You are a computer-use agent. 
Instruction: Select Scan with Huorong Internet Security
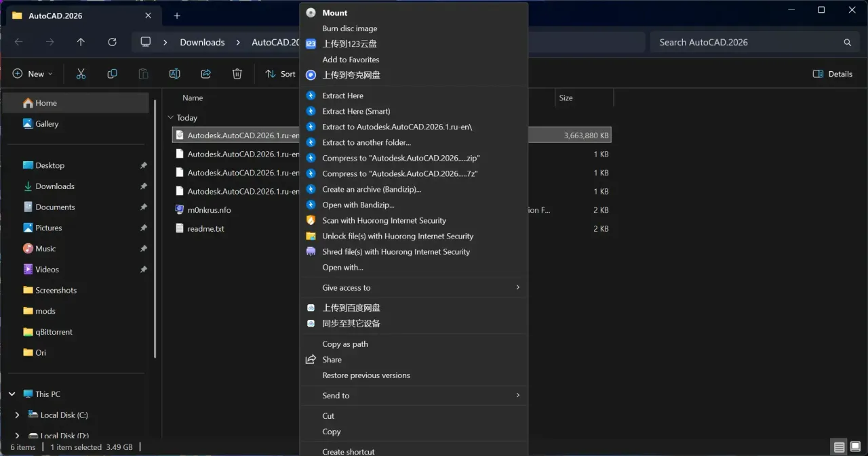pyautogui.click(x=414, y=220)
